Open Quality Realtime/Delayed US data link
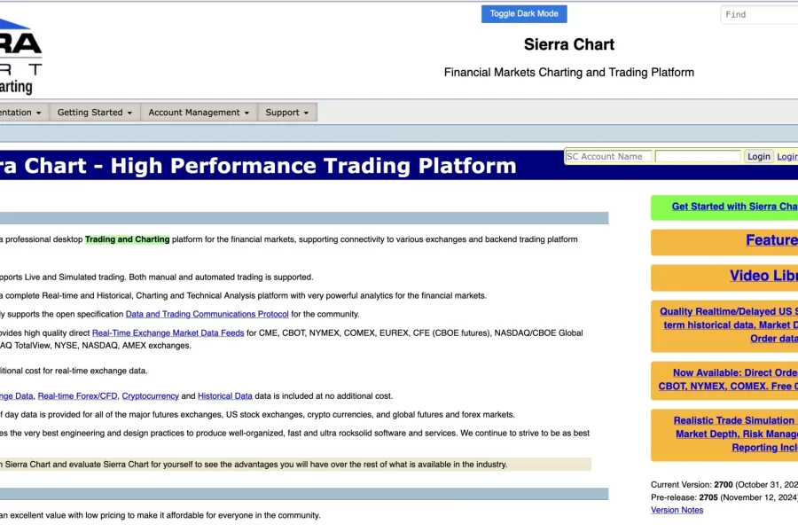Image resolution: width=798 pixels, height=532 pixels. click(x=729, y=325)
